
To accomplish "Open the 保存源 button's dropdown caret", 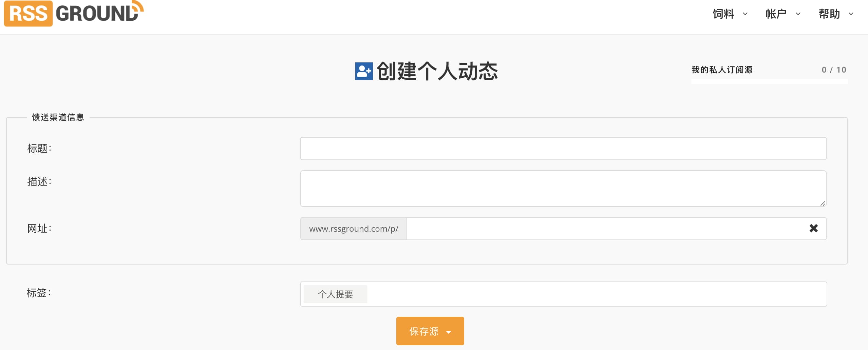I will (449, 332).
